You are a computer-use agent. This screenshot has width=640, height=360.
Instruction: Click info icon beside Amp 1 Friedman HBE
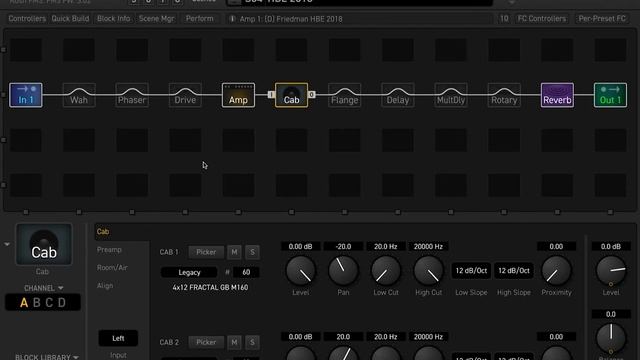[x=232, y=19]
